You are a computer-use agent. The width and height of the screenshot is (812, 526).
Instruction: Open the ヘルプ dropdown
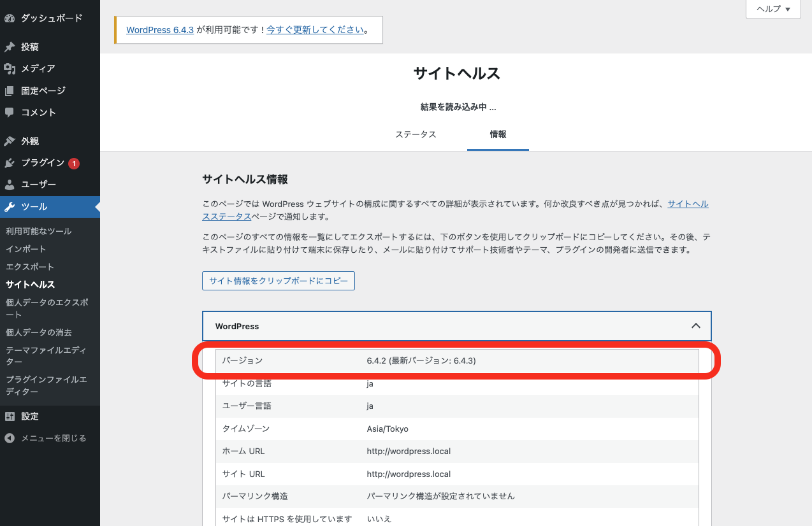tap(773, 9)
